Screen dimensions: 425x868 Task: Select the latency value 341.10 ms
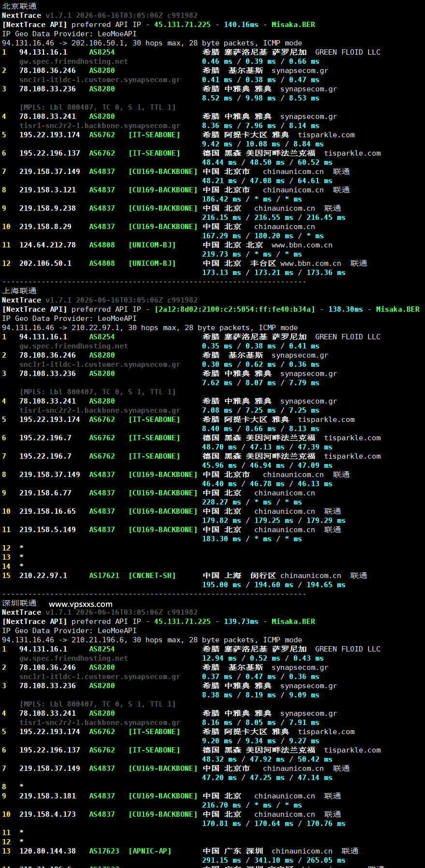point(274,860)
